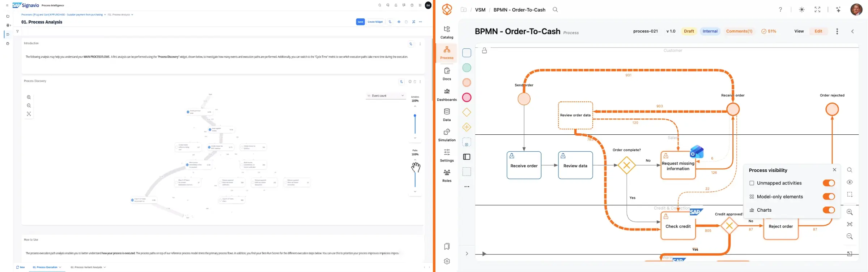
Task: Open the Settings item in the sidebar
Action: click(x=447, y=156)
